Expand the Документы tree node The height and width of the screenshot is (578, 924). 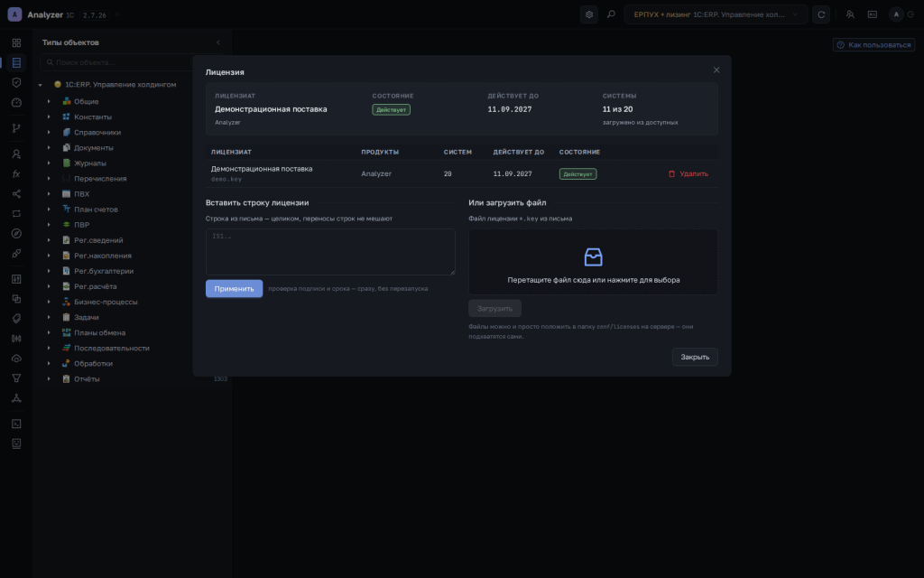point(49,147)
